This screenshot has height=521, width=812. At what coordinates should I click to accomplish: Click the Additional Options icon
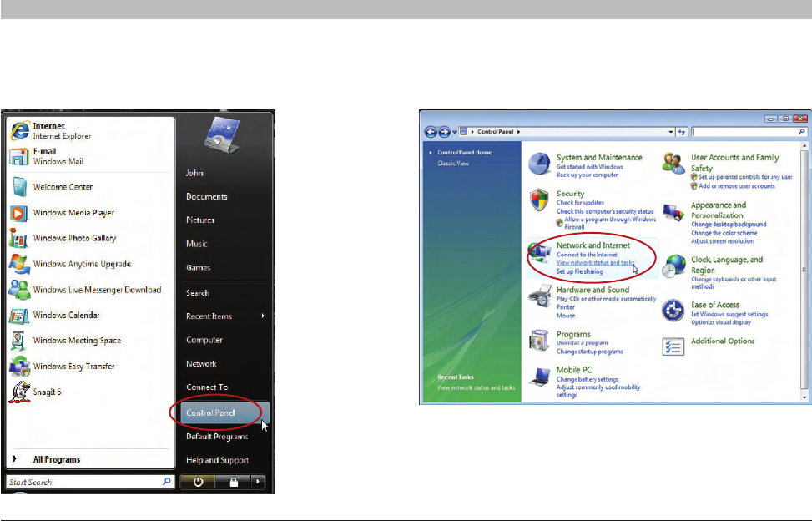coord(673,346)
